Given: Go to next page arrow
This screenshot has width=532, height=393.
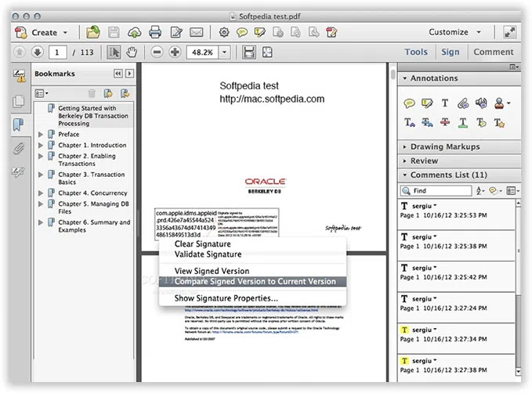Looking at the screenshot, I should coord(38,52).
